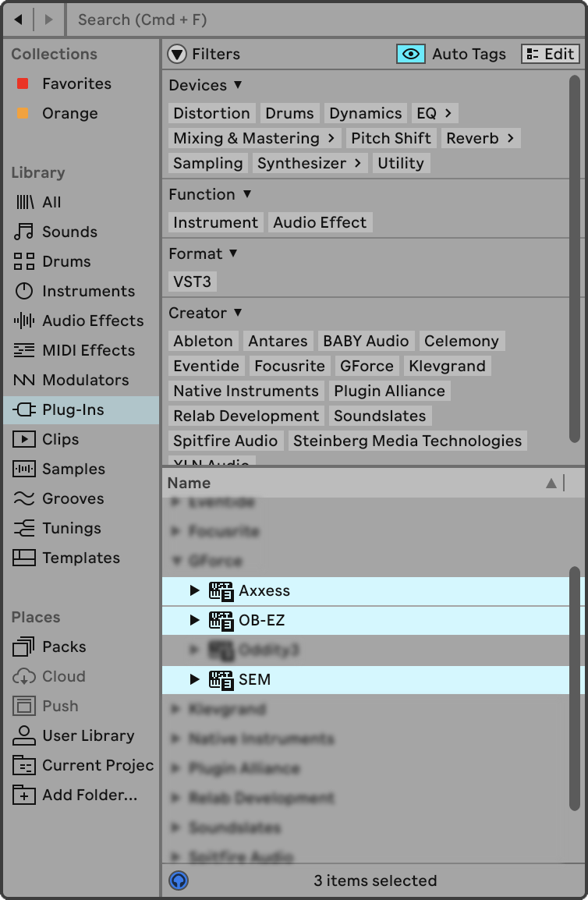Collapse the Devices filter group
588x900 pixels.
coord(238,85)
